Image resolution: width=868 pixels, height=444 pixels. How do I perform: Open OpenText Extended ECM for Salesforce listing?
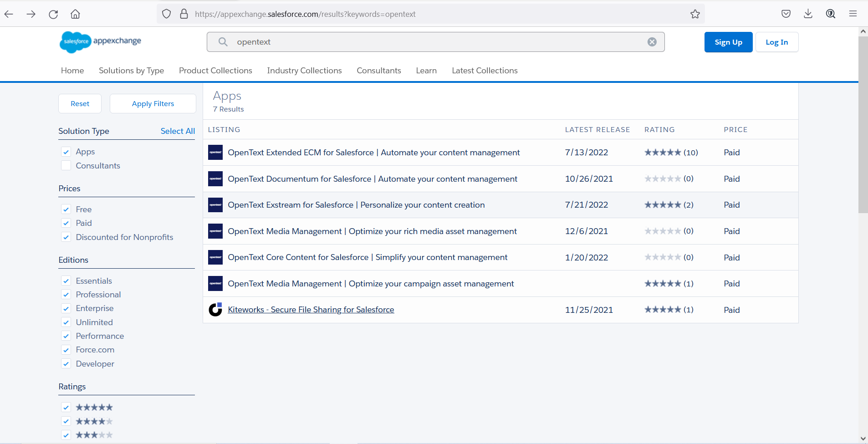[x=374, y=153]
